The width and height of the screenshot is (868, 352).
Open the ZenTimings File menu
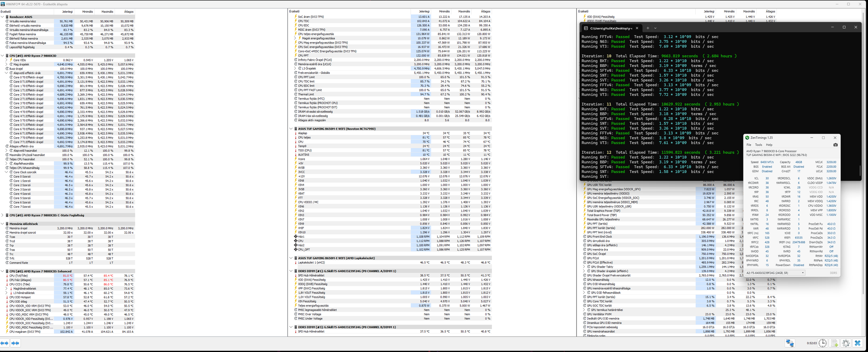click(x=749, y=145)
